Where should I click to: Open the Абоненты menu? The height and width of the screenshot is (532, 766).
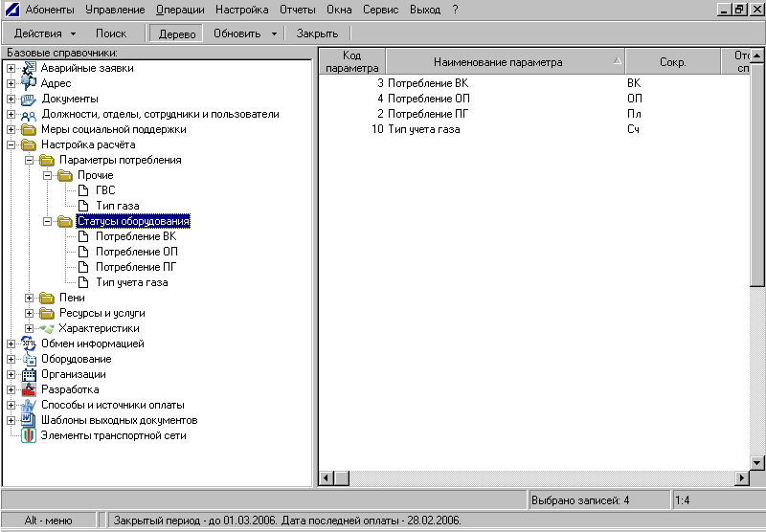[49, 9]
